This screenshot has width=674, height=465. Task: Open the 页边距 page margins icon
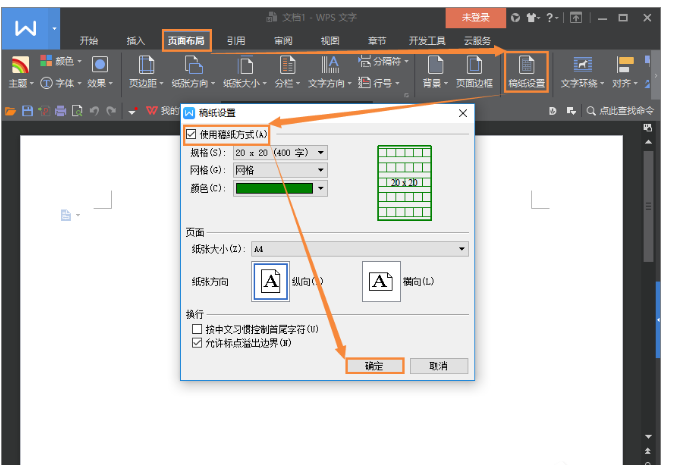point(146,65)
